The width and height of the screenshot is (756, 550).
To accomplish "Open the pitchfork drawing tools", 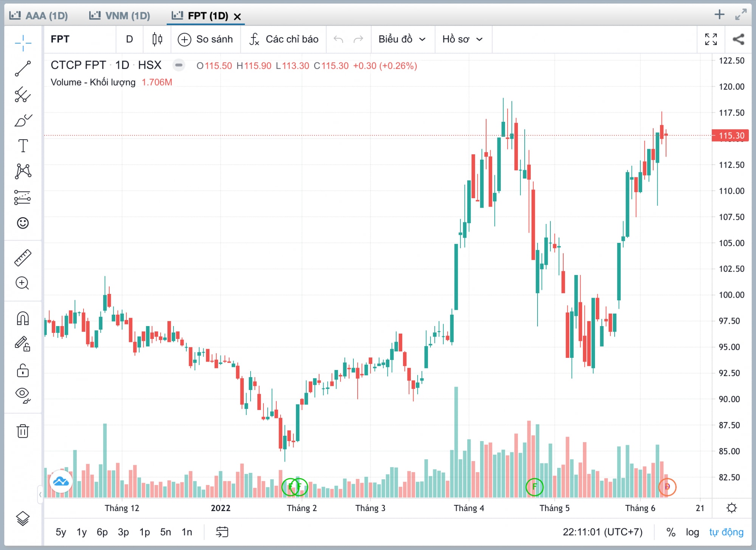I will [23, 95].
